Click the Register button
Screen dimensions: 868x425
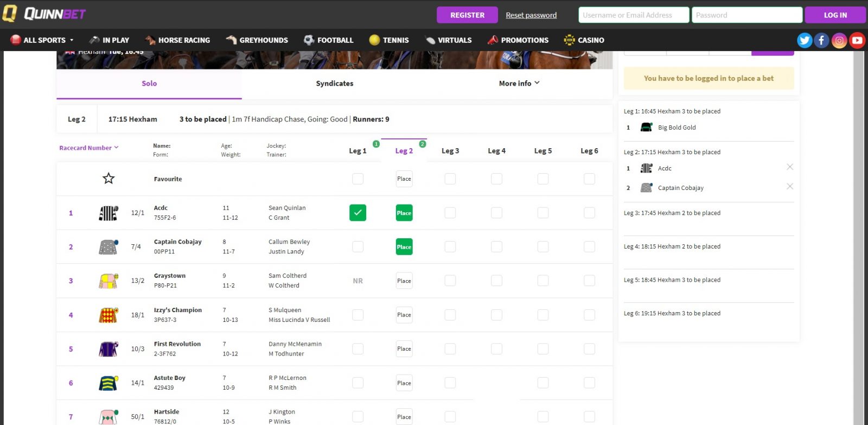[x=467, y=15]
